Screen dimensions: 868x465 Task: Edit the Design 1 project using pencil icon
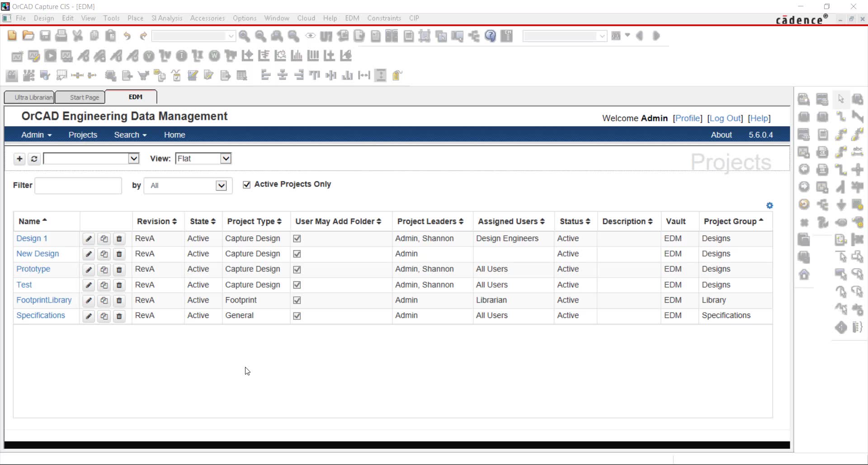(x=88, y=239)
